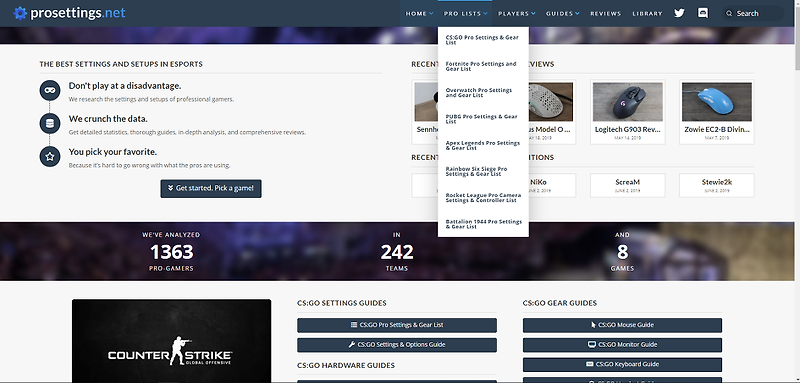Open the Reviews menu item
This screenshot has width=800, height=383.
pos(606,14)
